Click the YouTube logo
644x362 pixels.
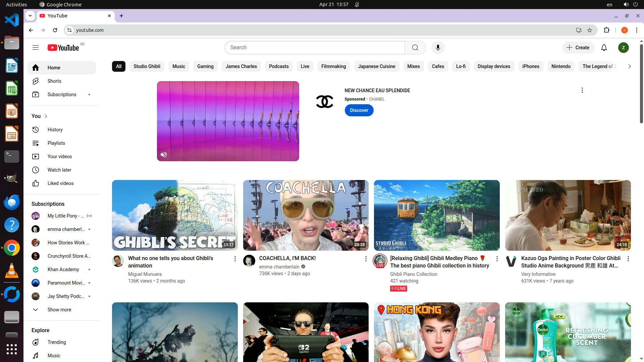point(64,48)
